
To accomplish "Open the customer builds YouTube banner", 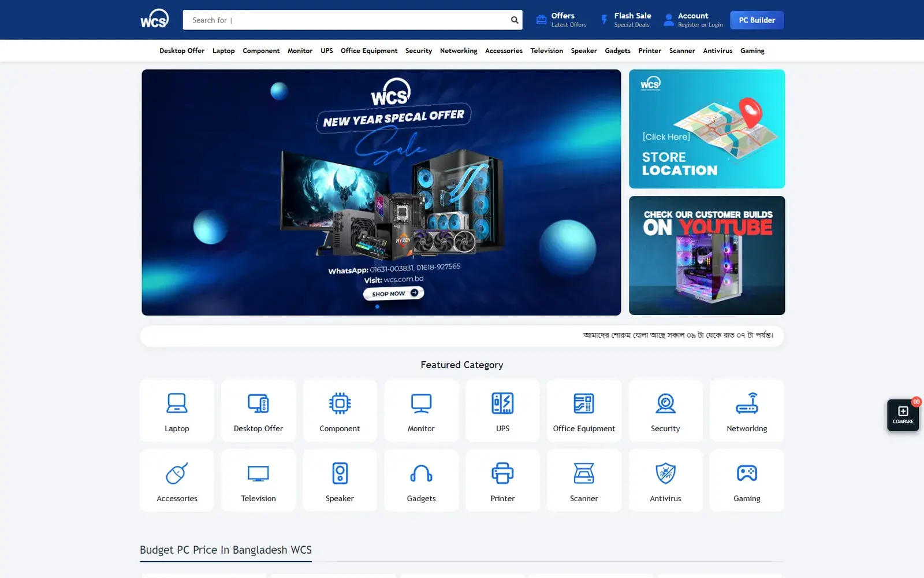I will pos(707,255).
